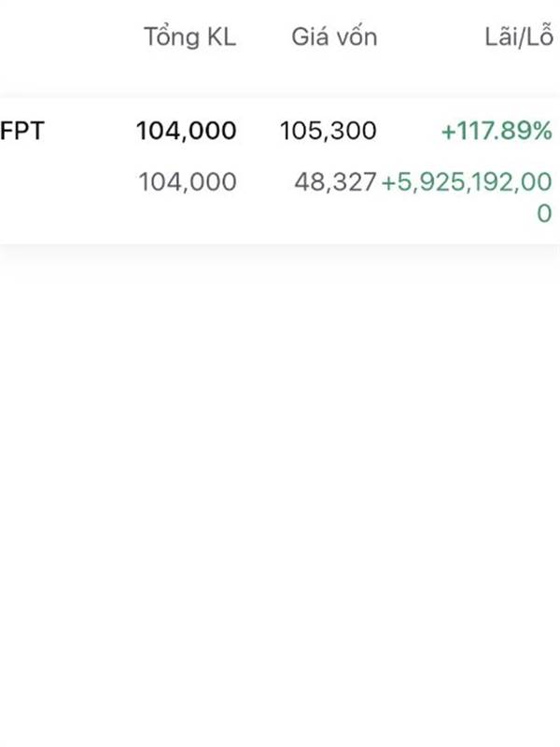
Task: Sort by the Tổng KL column header
Action: point(189,37)
